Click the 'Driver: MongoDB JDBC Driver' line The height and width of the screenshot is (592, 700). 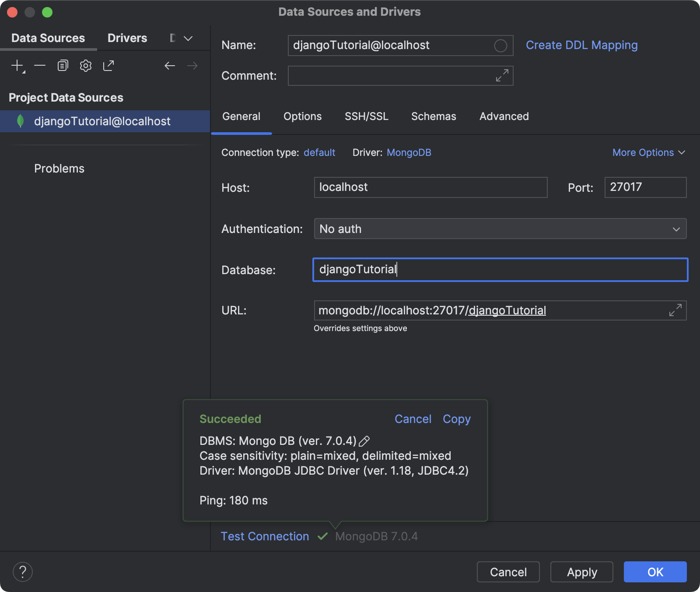coord(334,471)
